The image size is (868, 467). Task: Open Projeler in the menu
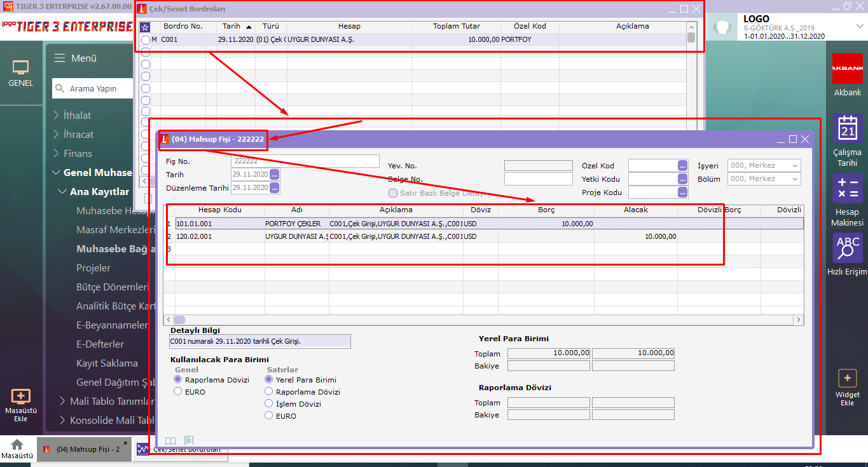coord(93,267)
